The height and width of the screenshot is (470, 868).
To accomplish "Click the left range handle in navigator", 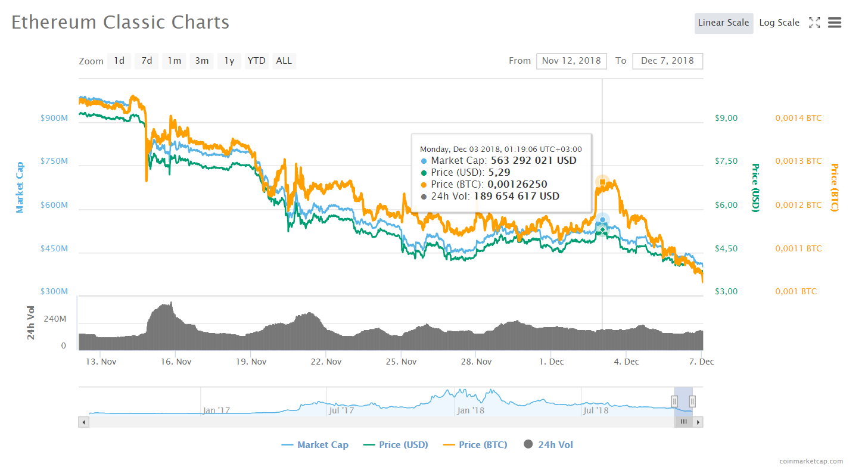I will tap(674, 401).
